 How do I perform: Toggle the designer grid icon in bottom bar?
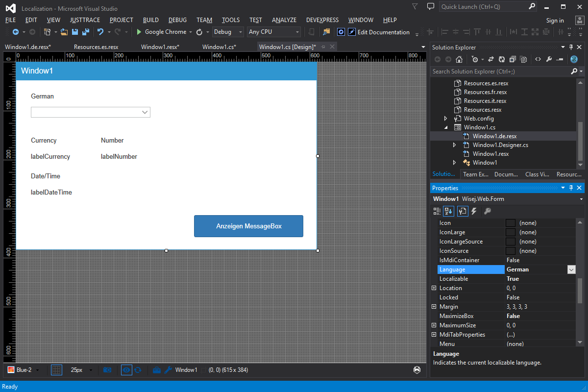click(x=57, y=370)
